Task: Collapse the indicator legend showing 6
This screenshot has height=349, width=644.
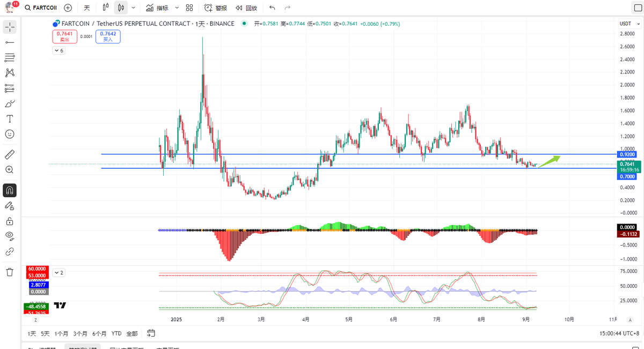Action: (x=58, y=50)
